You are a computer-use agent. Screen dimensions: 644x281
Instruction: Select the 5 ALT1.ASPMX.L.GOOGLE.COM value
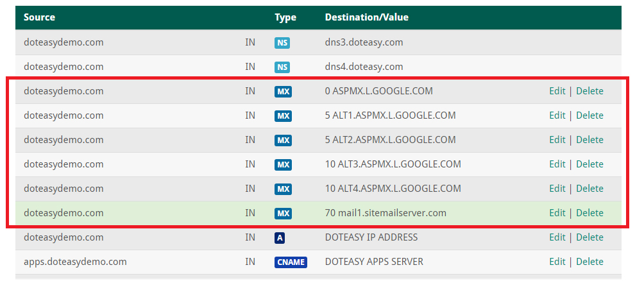(390, 115)
